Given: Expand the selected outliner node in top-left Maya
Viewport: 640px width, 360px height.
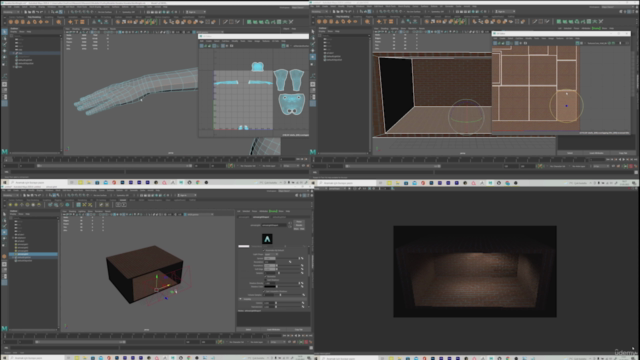Looking at the screenshot, I should coord(13,53).
